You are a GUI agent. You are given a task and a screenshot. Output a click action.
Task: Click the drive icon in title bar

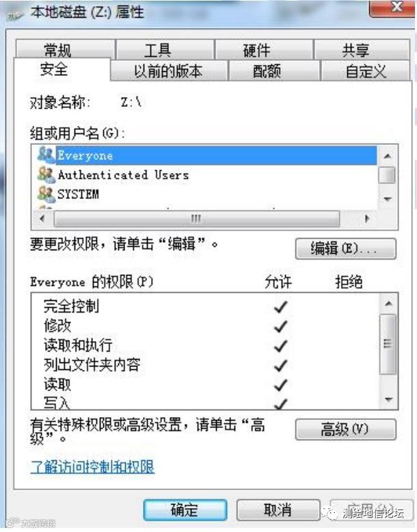point(15,14)
